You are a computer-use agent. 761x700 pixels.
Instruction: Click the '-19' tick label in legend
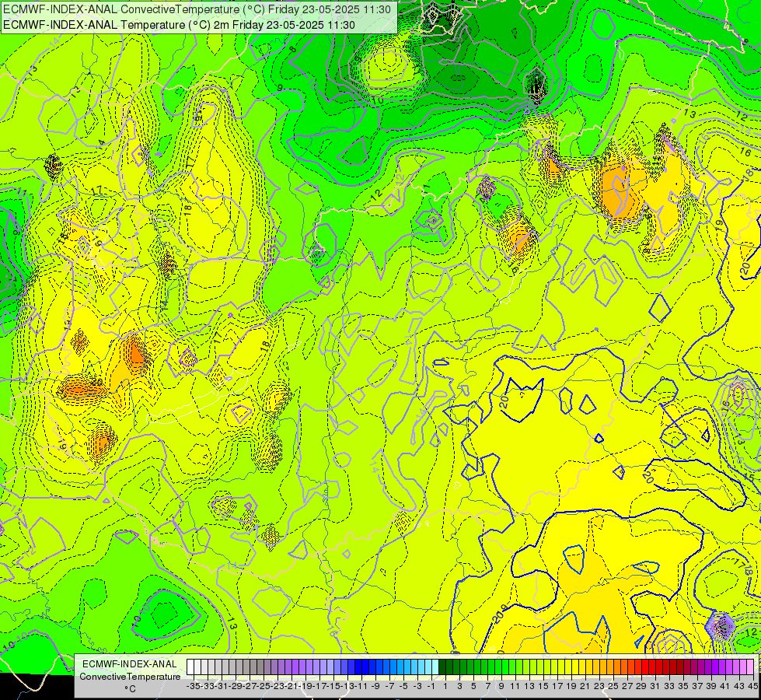(305, 686)
